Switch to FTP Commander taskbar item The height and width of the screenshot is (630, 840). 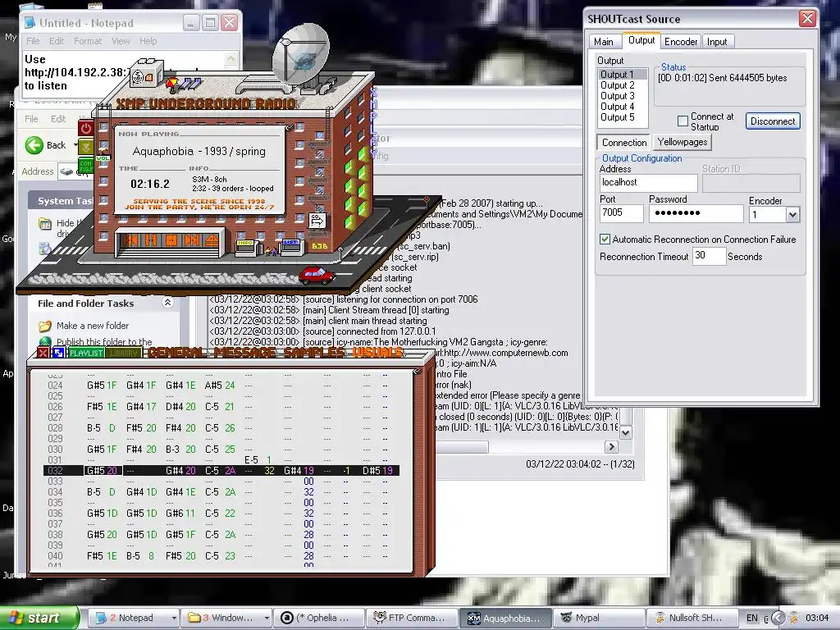click(x=412, y=618)
